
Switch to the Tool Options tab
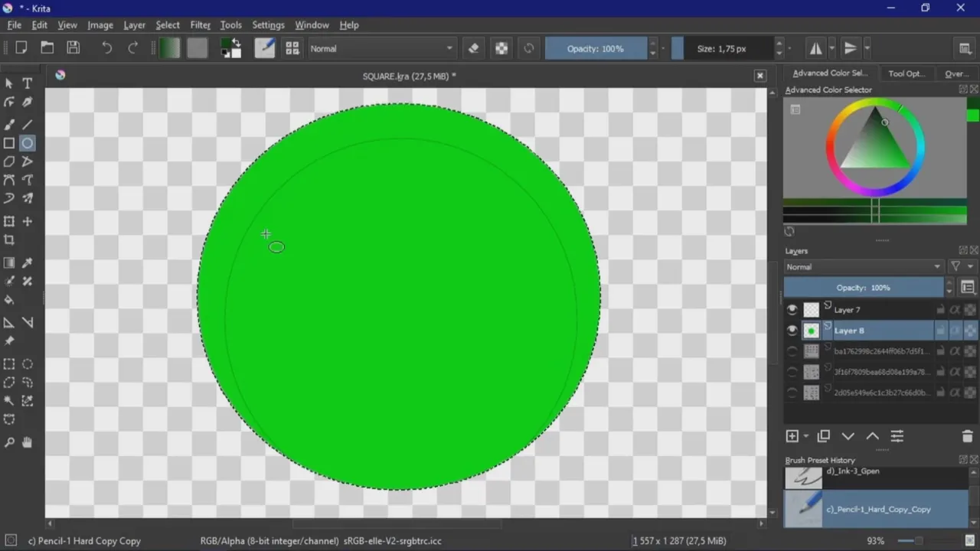(906, 73)
